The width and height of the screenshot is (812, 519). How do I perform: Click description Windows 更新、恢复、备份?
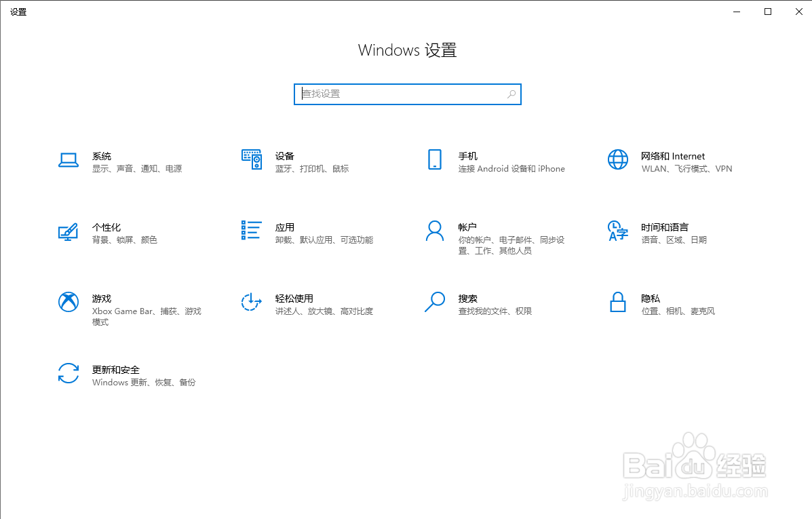(144, 382)
